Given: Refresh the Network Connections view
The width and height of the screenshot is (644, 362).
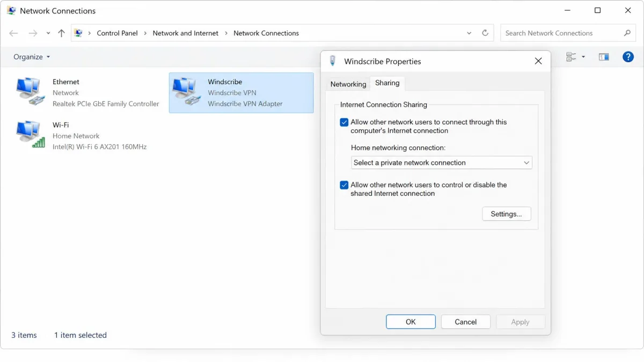Looking at the screenshot, I should coord(485,33).
